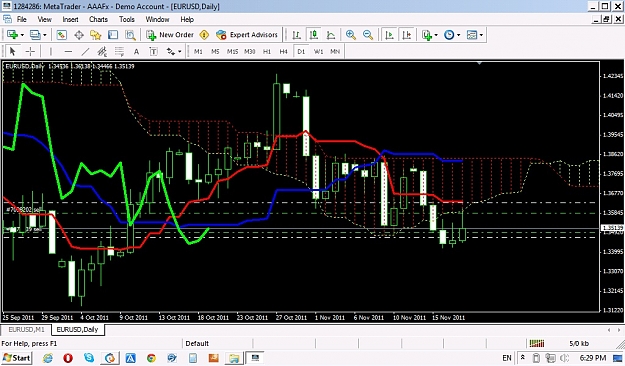The height and width of the screenshot is (366, 625).
Task: Click the Zoom In magnifier icon
Action: coord(351,35)
